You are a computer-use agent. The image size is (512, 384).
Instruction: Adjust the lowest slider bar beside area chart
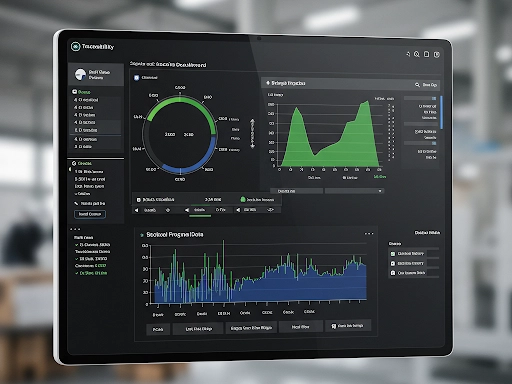(x=420, y=143)
